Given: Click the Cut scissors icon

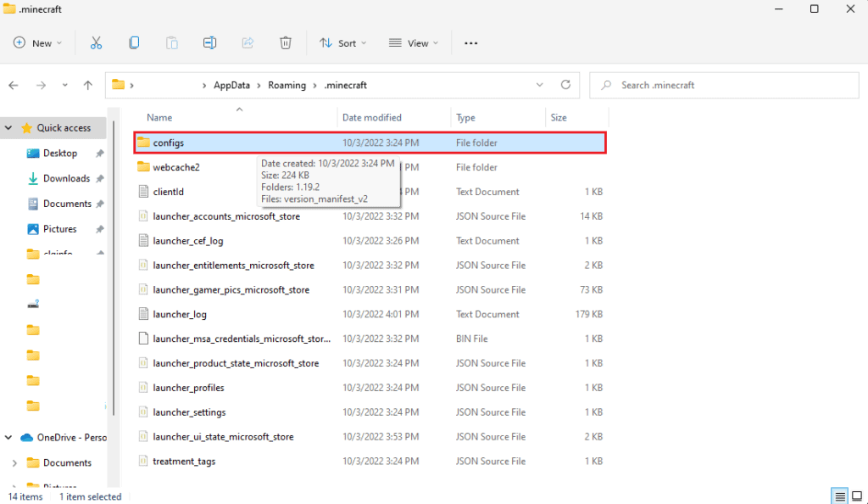Looking at the screenshot, I should pos(96,43).
